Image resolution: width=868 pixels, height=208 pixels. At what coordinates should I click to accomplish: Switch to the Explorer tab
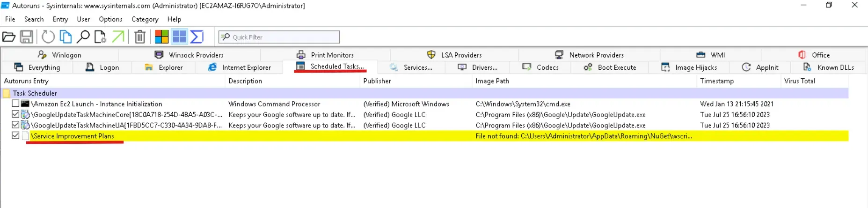click(x=164, y=67)
